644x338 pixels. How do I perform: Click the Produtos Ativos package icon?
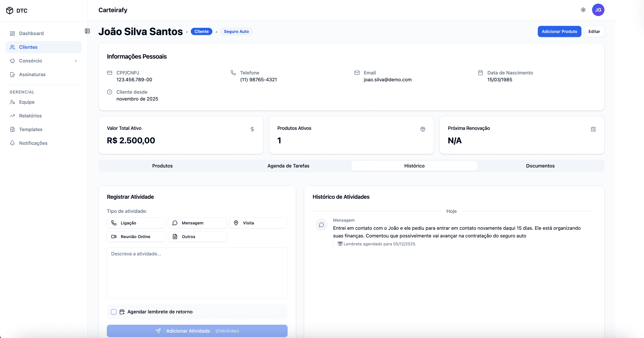click(x=423, y=129)
